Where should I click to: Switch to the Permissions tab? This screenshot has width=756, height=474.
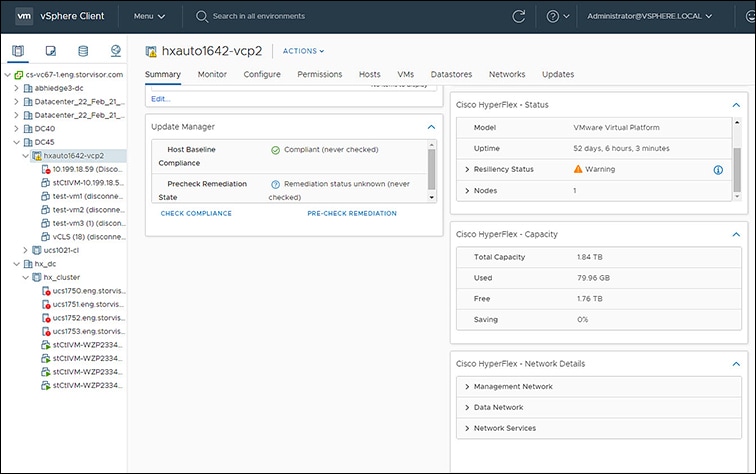pyautogui.click(x=320, y=74)
